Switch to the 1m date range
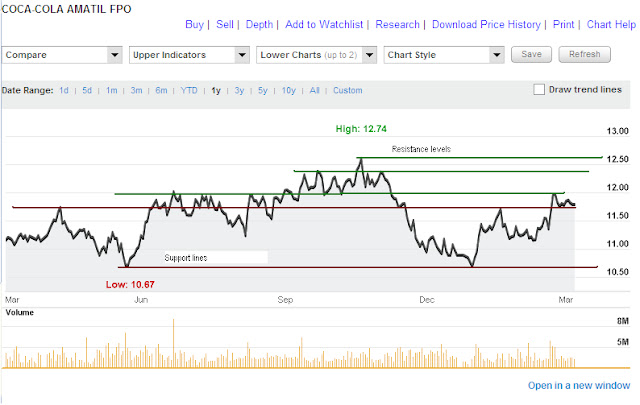640x405 pixels. click(x=111, y=90)
